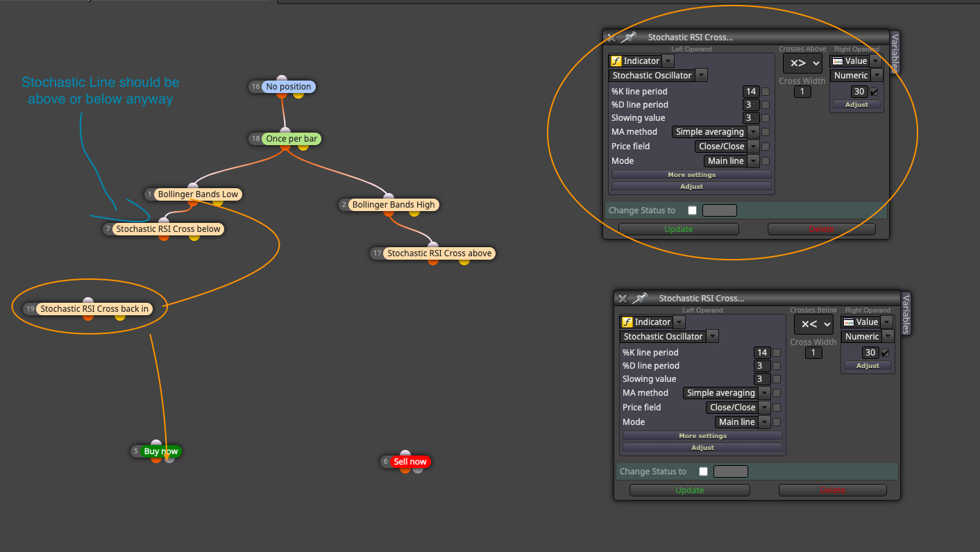Tick the Slowing value checkbox in Crosses Below panel
Screen dimensions: 980x552
tap(777, 379)
